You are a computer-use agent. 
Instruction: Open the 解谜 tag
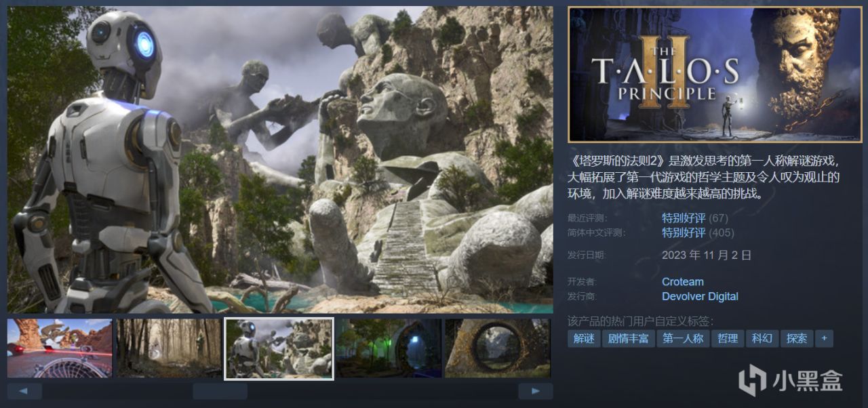(x=584, y=338)
